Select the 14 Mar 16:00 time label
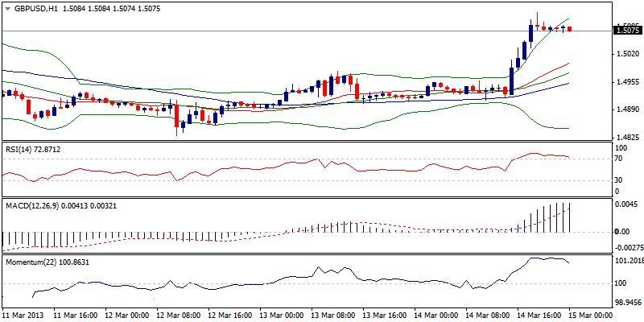 [x=537, y=315]
